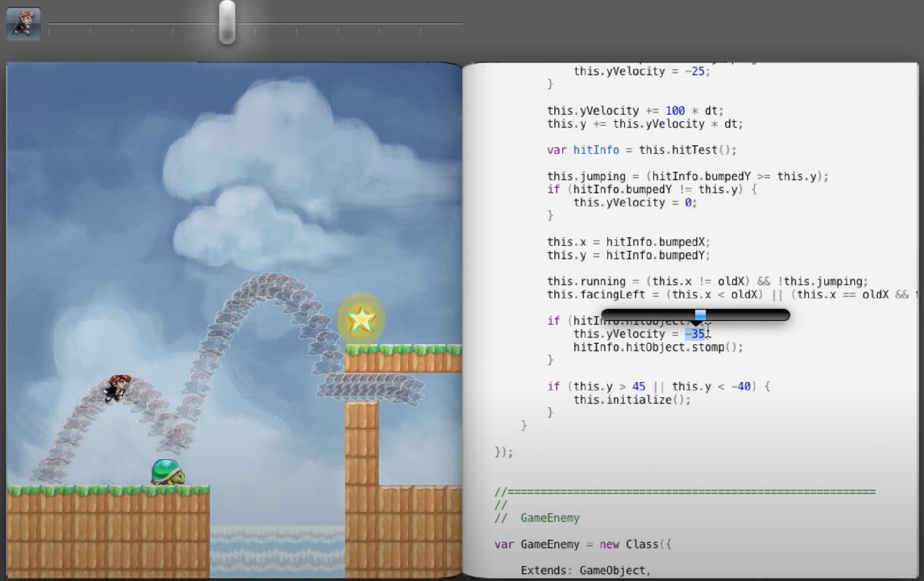Click the number 100 in yVelocity line
This screenshot has height=581, width=924.
pyautogui.click(x=675, y=110)
